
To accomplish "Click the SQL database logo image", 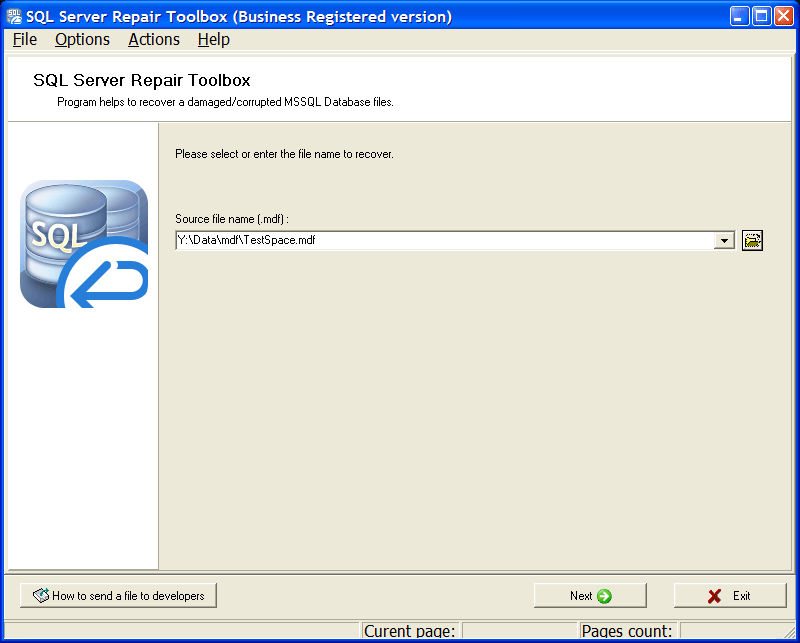I will pos(84,244).
